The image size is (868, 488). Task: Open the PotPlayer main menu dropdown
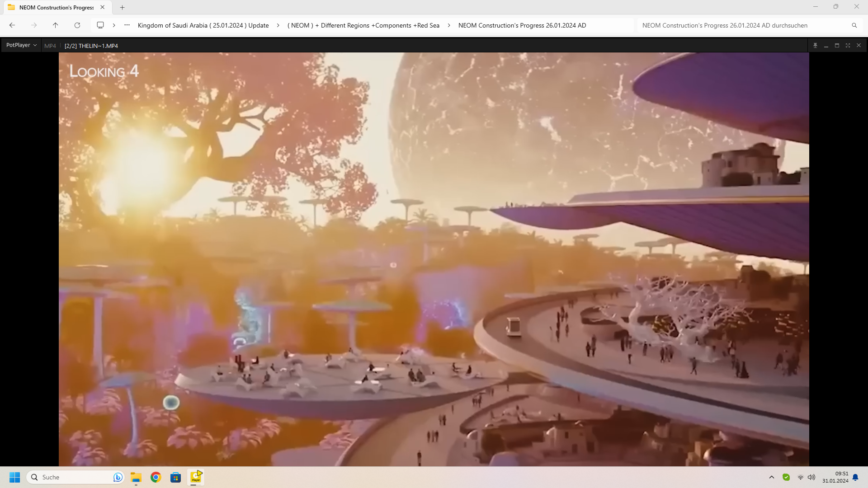point(21,45)
